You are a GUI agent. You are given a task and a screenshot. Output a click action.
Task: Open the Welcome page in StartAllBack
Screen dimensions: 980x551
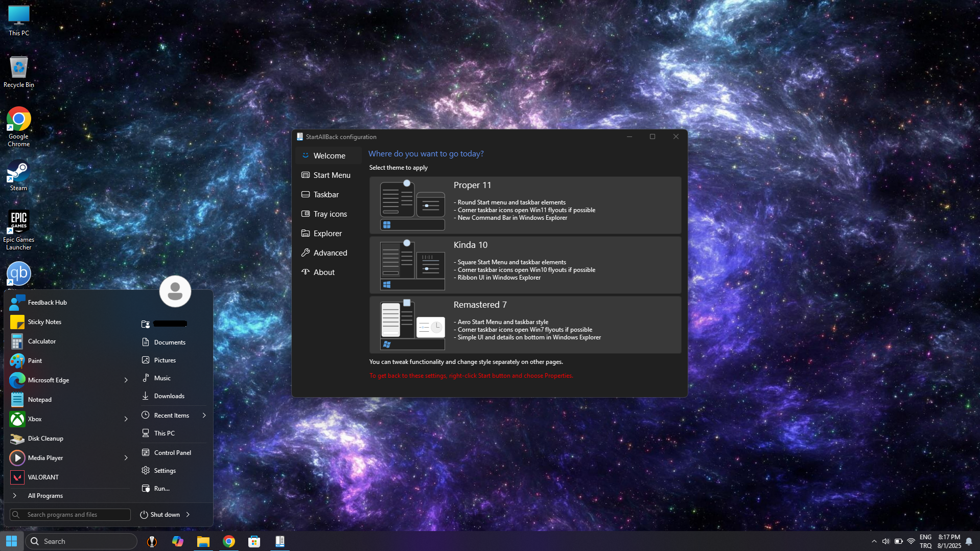pyautogui.click(x=329, y=156)
